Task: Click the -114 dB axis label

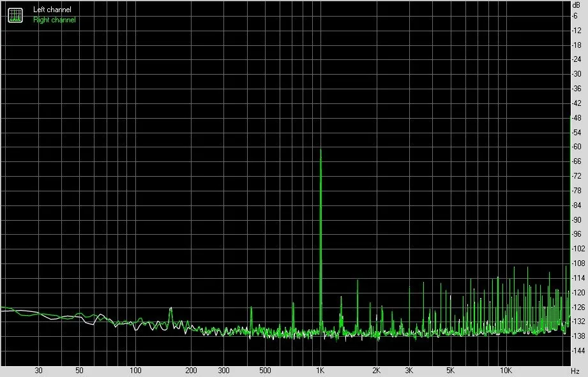Action: click(578, 278)
